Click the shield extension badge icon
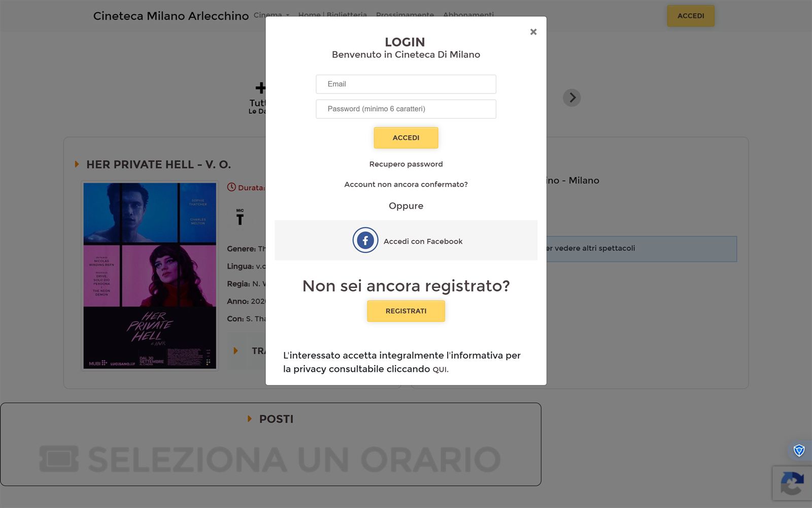Image resolution: width=812 pixels, height=508 pixels. (x=799, y=450)
